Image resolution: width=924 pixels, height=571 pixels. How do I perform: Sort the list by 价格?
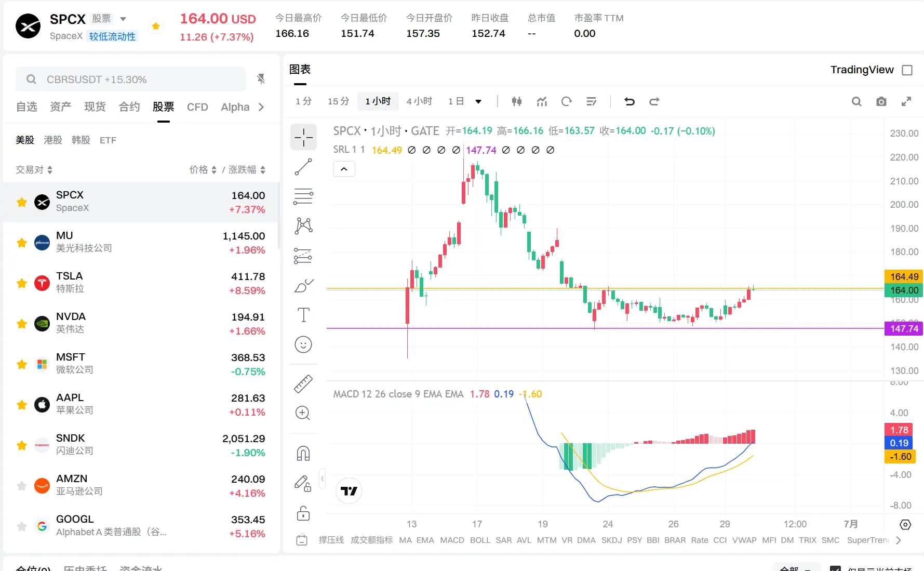203,170
